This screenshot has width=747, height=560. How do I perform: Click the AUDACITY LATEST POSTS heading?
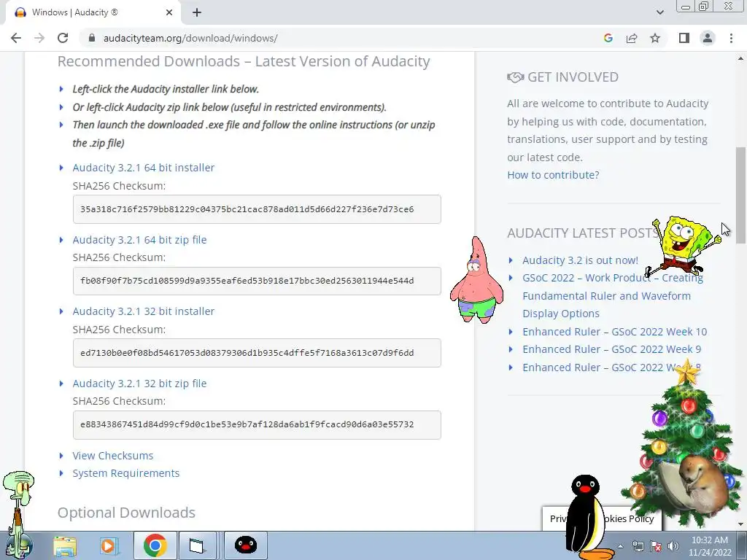583,233
